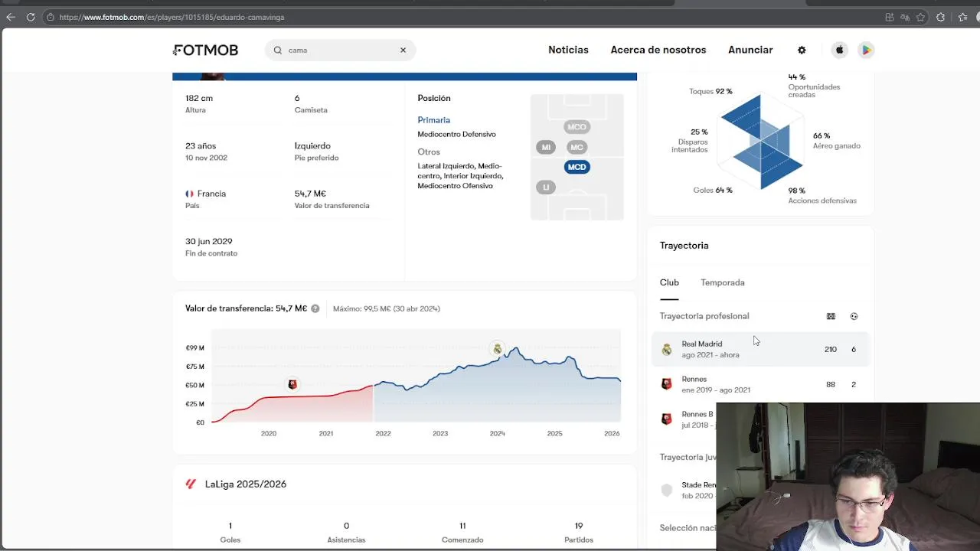Open the translate page icon
This screenshot has width=980, height=551.
[905, 17]
